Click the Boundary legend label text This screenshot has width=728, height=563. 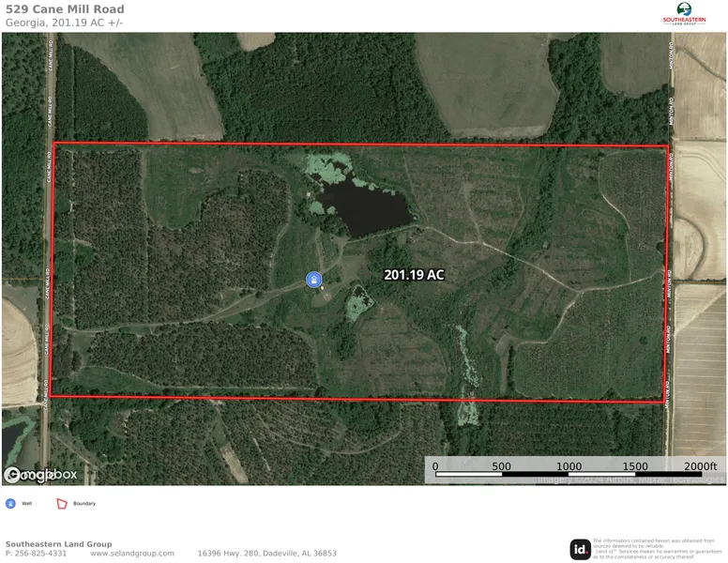pos(84,504)
